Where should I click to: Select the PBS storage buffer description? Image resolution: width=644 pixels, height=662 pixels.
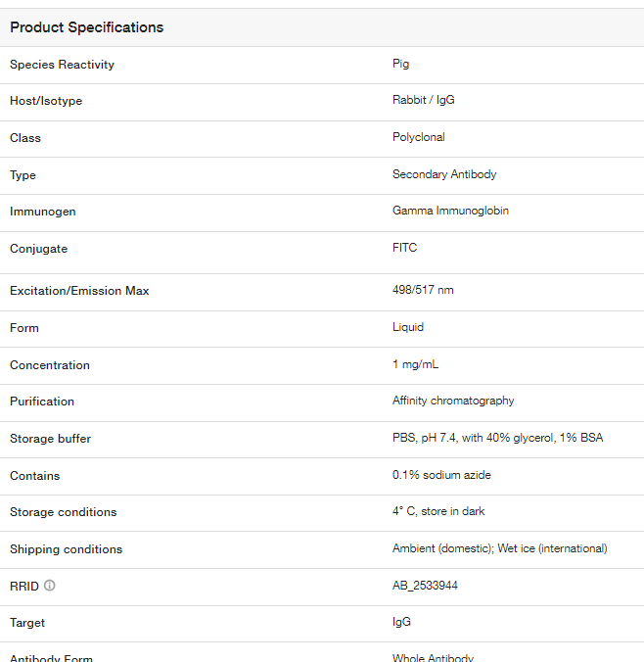point(497,438)
